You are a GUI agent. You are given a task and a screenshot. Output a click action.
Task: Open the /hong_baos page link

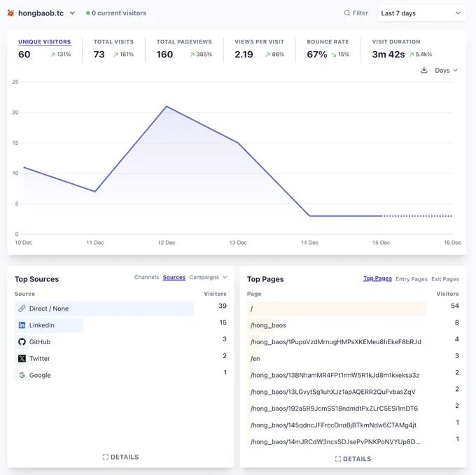pyautogui.click(x=268, y=325)
